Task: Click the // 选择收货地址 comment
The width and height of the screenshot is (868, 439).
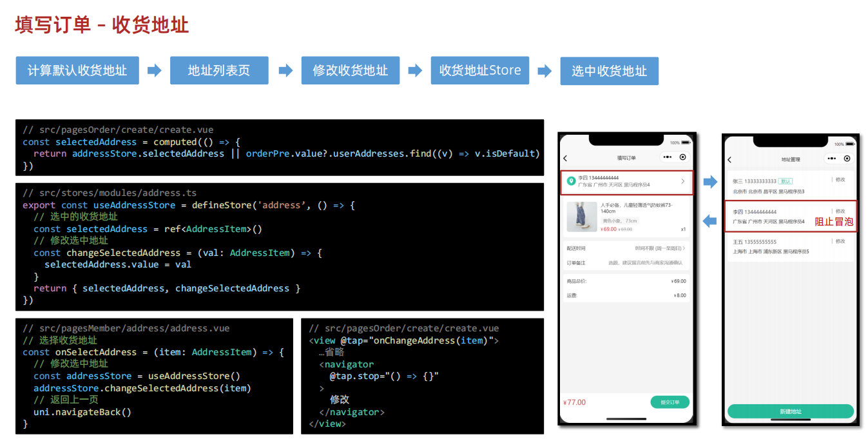Action: pos(60,340)
